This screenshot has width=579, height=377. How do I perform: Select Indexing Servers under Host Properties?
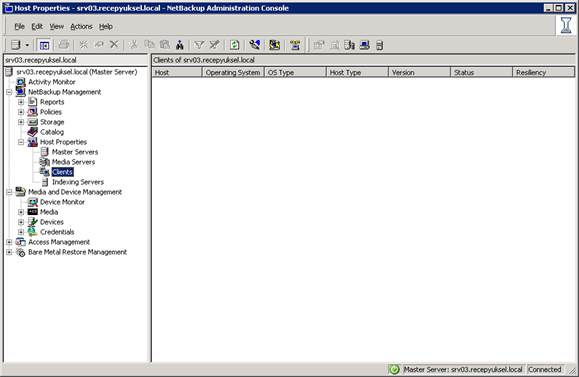point(78,182)
